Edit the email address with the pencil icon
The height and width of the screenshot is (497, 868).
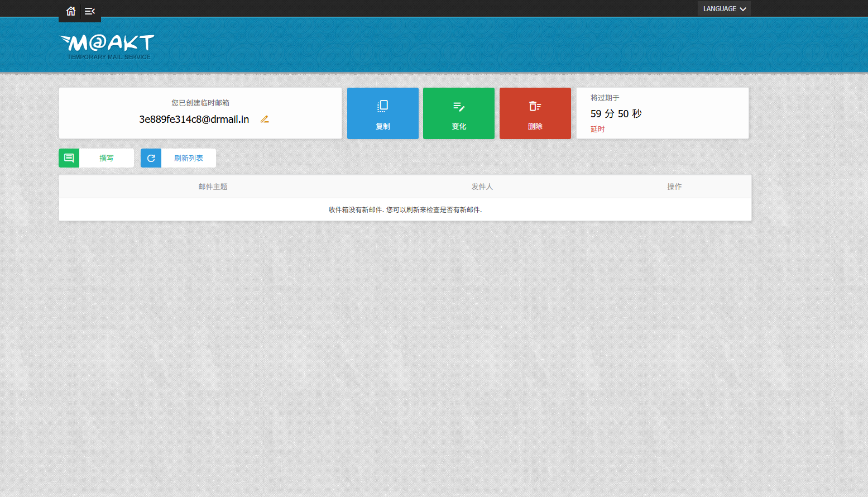coord(265,119)
